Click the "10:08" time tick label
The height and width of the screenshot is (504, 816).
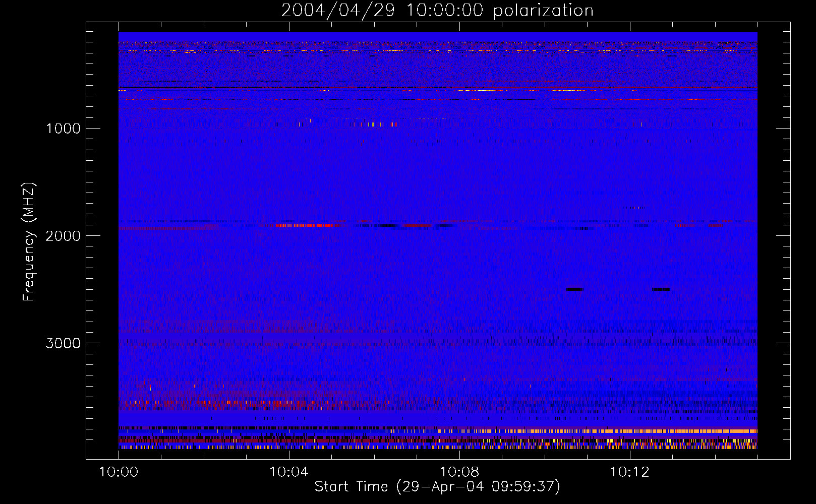pyautogui.click(x=459, y=472)
